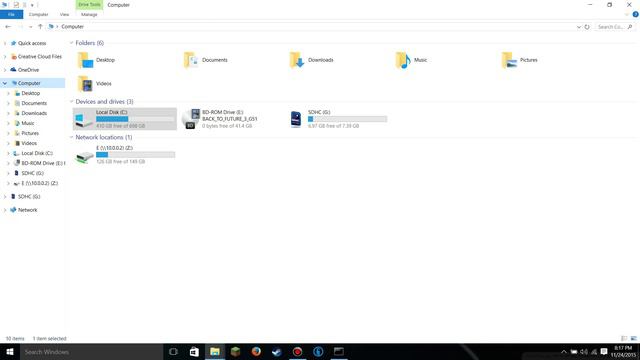Collapse the Network locations (1) group
This screenshot has width=640, height=360.
(71, 138)
